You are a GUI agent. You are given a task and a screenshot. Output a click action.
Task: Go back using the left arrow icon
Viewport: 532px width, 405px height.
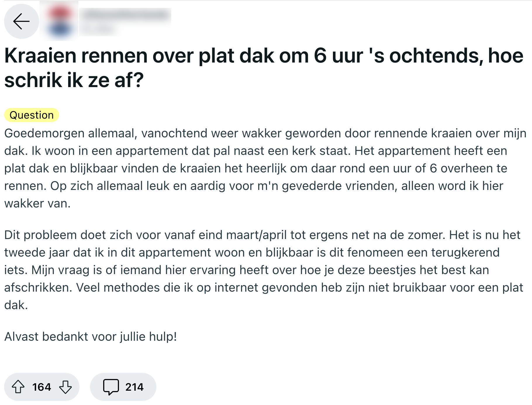tap(21, 21)
